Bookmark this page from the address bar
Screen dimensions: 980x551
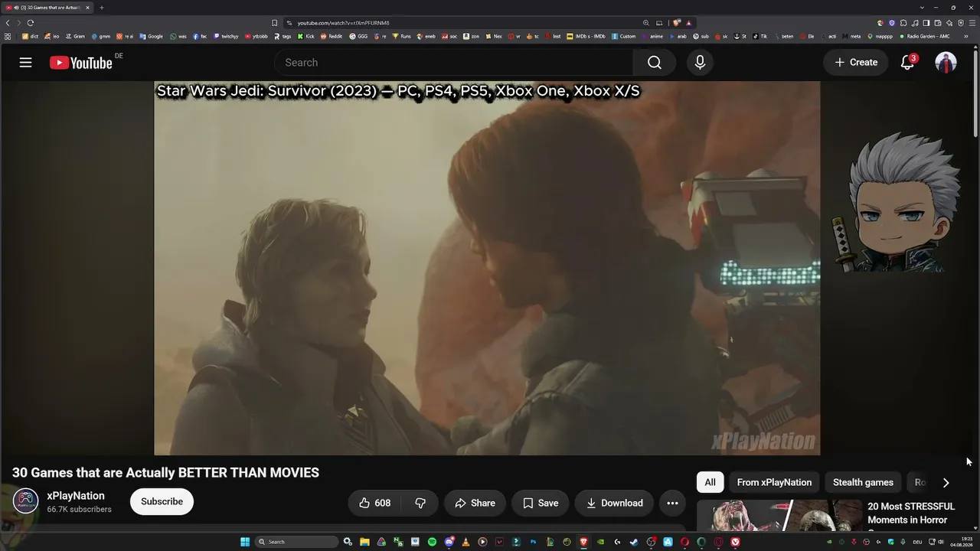[x=274, y=23]
